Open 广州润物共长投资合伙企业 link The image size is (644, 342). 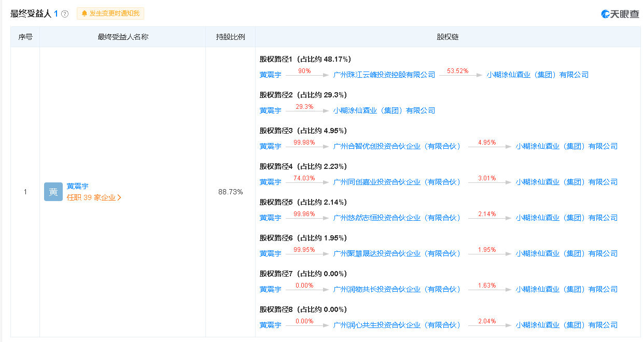(x=398, y=289)
